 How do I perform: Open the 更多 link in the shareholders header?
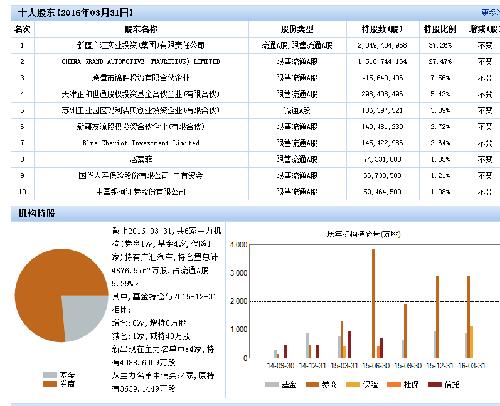coord(490,13)
